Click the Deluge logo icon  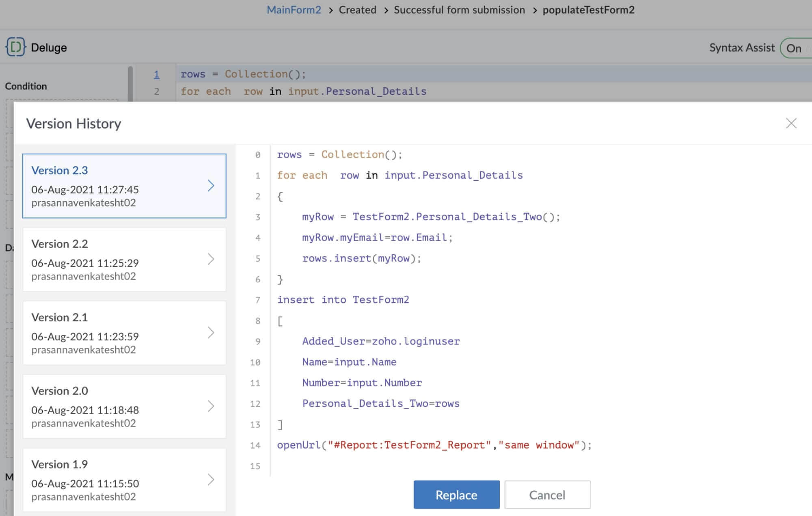click(15, 47)
